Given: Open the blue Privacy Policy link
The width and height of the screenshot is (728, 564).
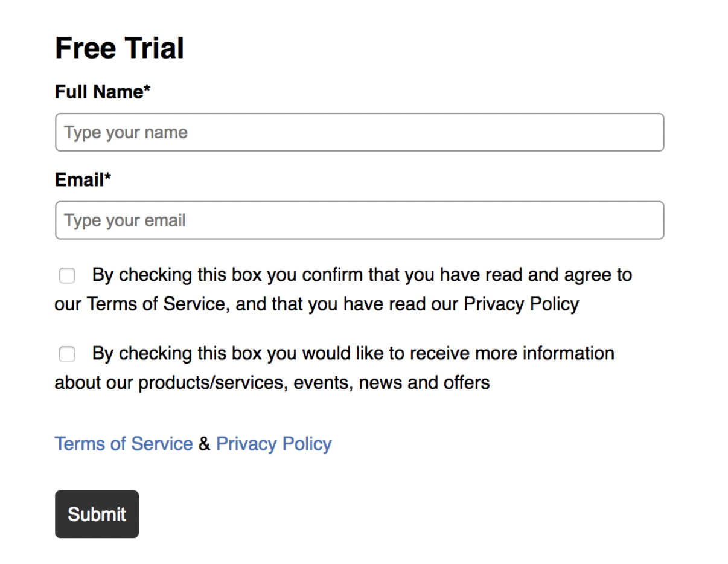Looking at the screenshot, I should pyautogui.click(x=273, y=444).
